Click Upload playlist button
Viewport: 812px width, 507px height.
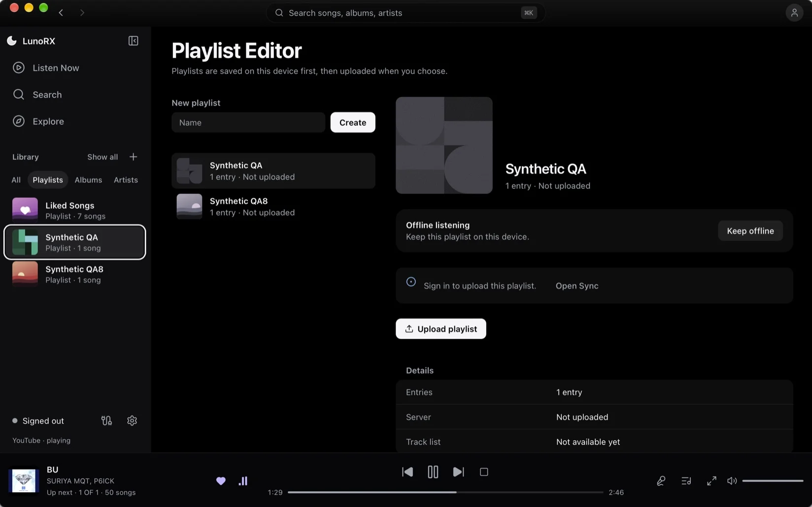(x=441, y=329)
